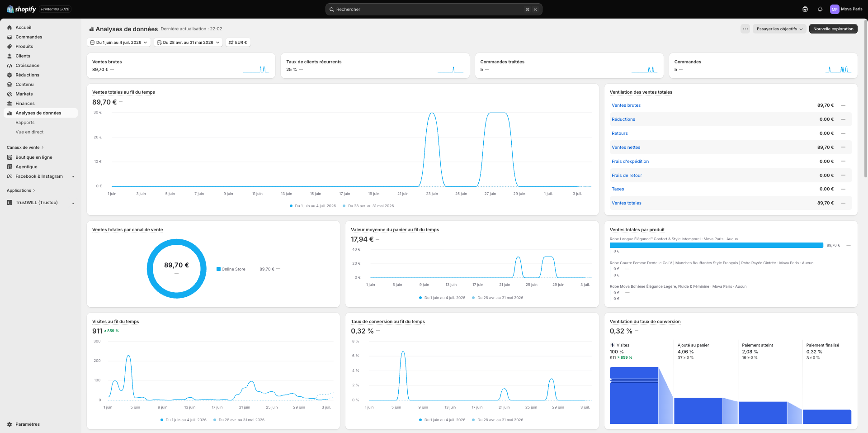868x433 pixels.
Task: Expand the Applications section chevron
Action: point(34,190)
